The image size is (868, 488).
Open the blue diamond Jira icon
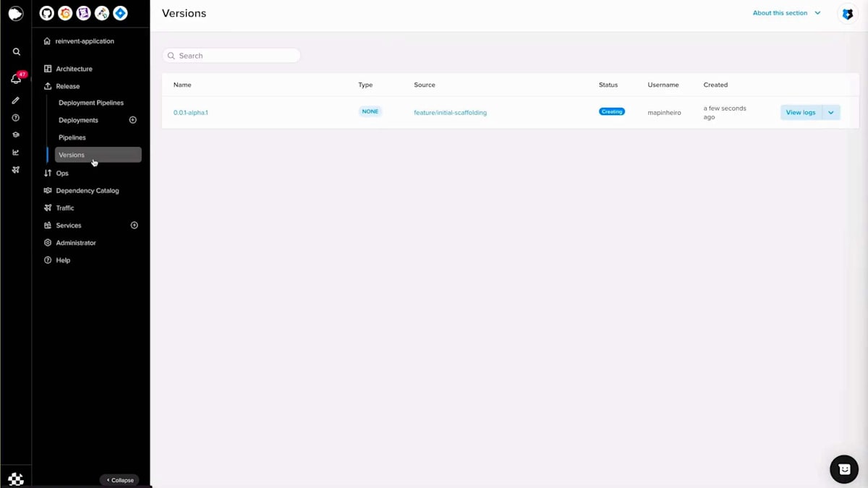[121, 13]
